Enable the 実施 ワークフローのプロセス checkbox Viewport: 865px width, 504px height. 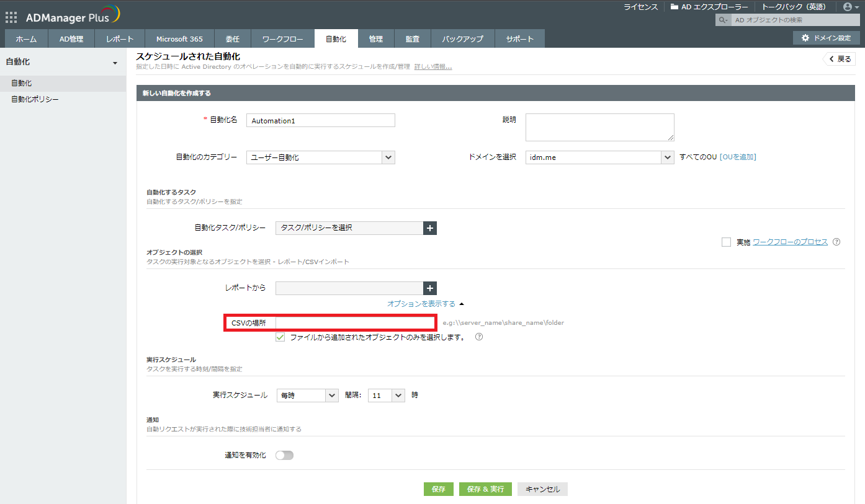[x=726, y=242]
